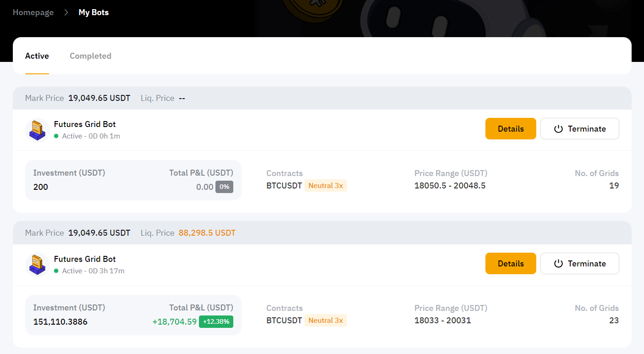The width and height of the screenshot is (644, 354).
Task: Terminate the bot running 0h 1m
Action: 579,129
